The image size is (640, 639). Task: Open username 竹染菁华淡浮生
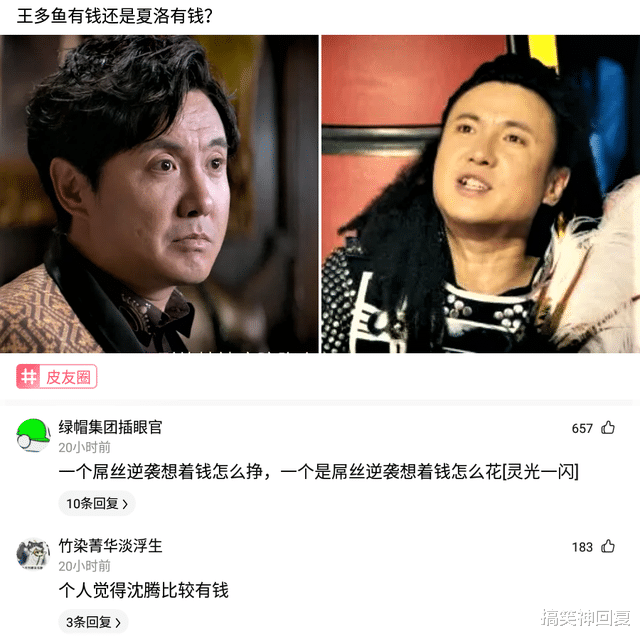tap(110, 546)
